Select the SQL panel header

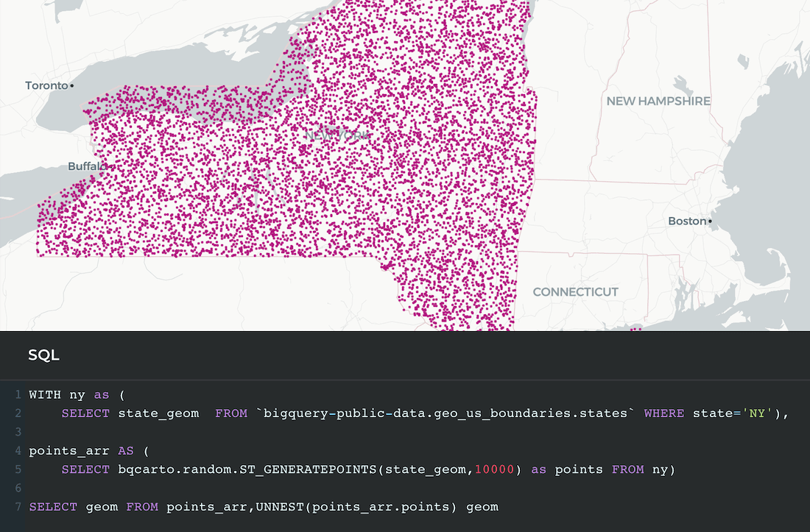coord(44,355)
